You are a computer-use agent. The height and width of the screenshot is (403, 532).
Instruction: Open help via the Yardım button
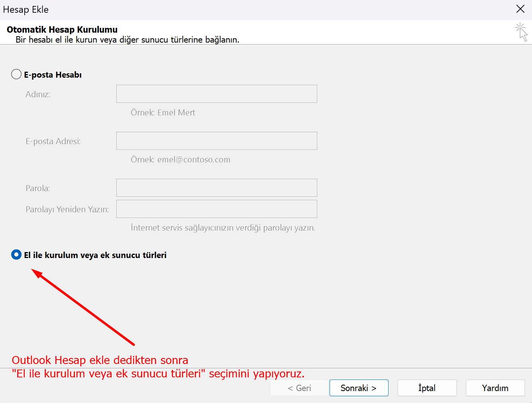point(495,387)
